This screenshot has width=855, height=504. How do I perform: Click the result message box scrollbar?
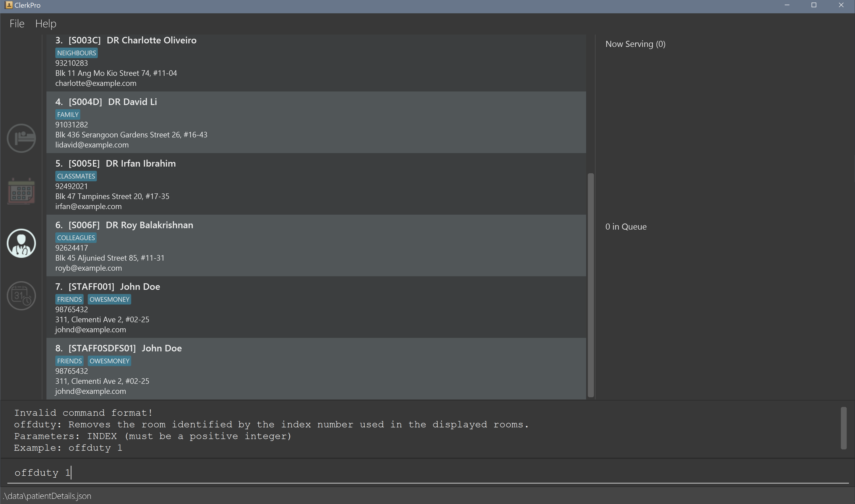pos(844,428)
